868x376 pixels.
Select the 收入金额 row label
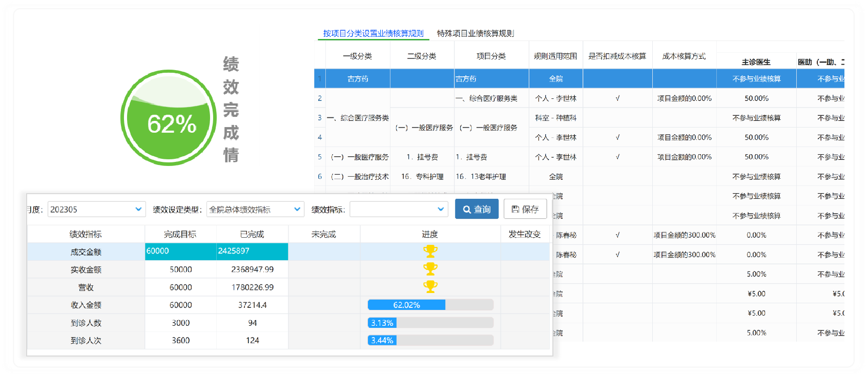coord(86,305)
